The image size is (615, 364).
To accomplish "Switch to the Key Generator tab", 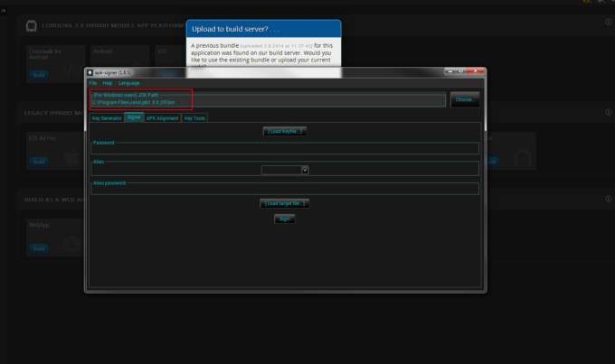I will point(107,118).
